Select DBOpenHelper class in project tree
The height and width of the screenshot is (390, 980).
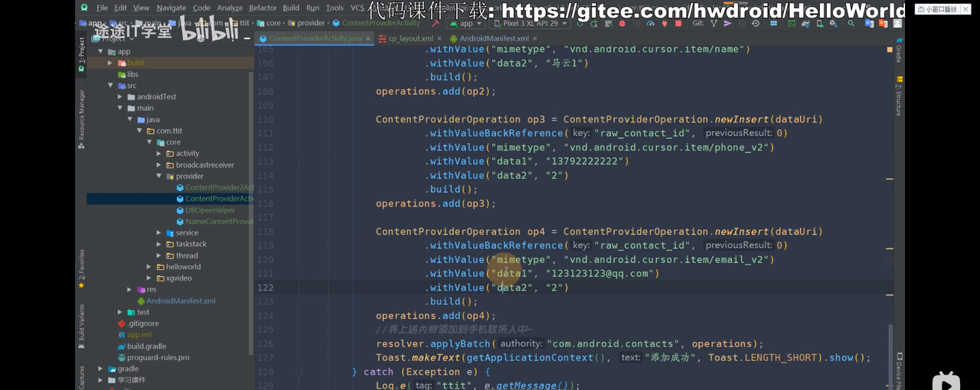[x=205, y=210]
